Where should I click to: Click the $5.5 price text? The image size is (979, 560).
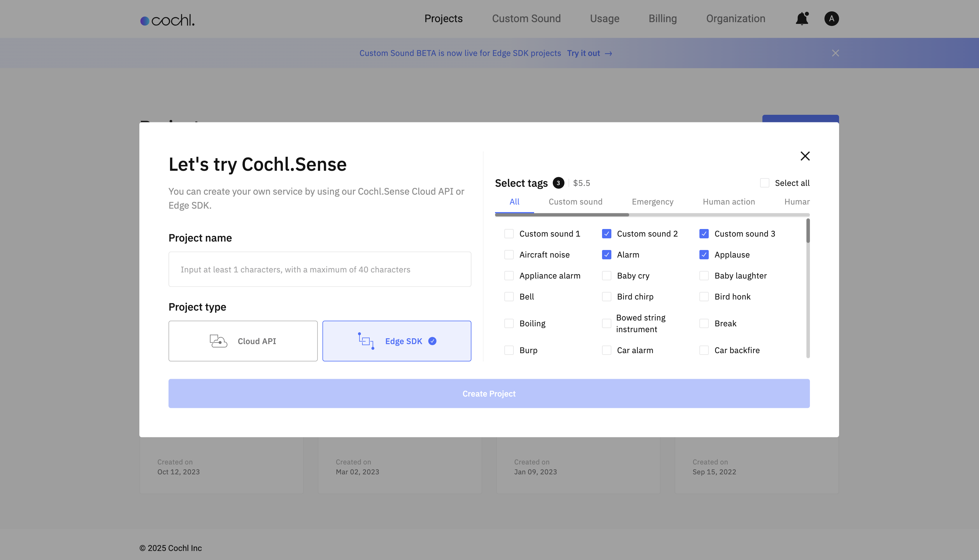[581, 183]
